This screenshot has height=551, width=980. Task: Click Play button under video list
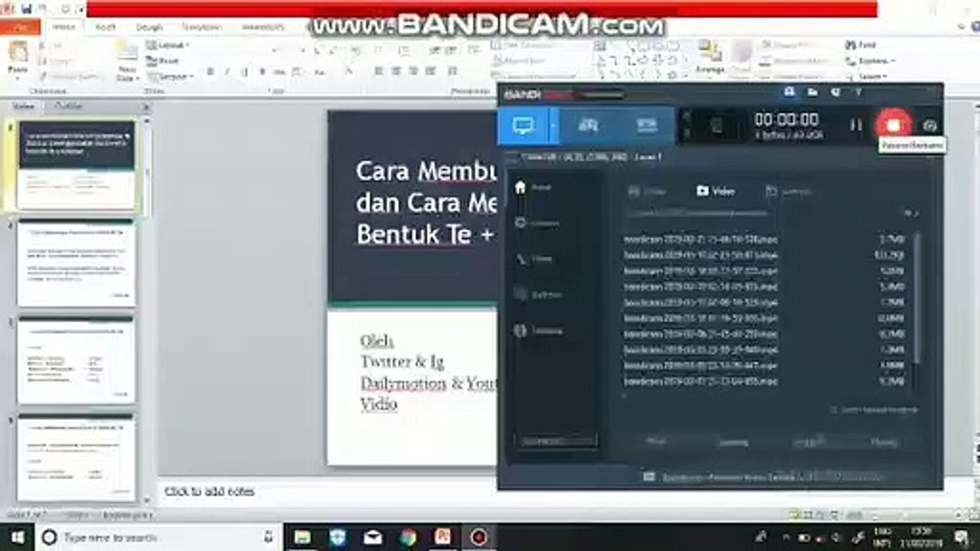656,442
